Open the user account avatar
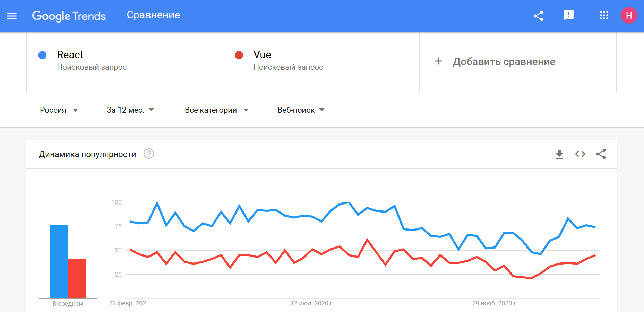The width and height of the screenshot is (644, 312). tap(629, 16)
